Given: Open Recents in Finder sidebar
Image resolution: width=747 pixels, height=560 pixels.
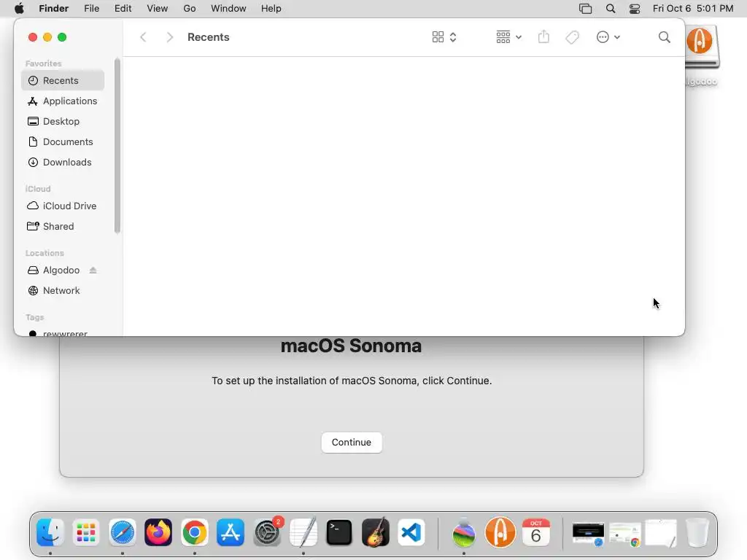Looking at the screenshot, I should pos(63,80).
